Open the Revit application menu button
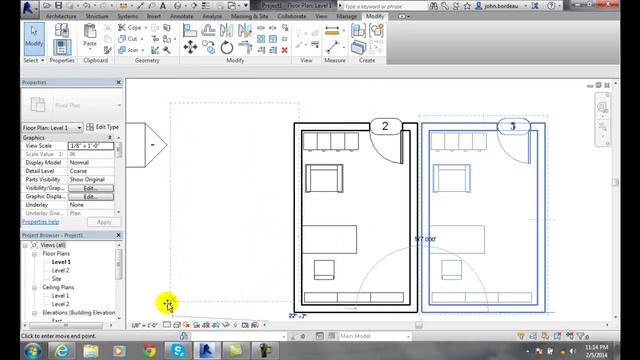The height and width of the screenshot is (360, 640). [29, 8]
